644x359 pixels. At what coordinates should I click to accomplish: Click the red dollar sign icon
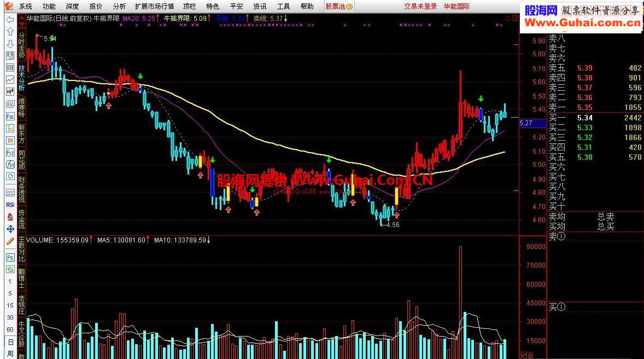(x=10, y=217)
